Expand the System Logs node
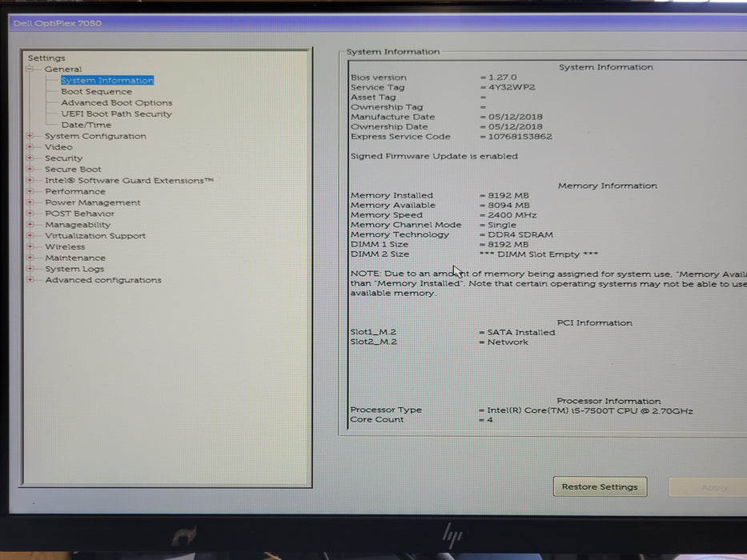Screen dimensions: 747x560 coord(30,269)
